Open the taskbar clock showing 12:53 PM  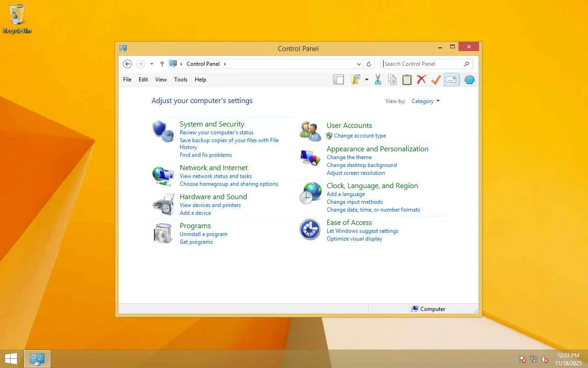[x=568, y=359]
